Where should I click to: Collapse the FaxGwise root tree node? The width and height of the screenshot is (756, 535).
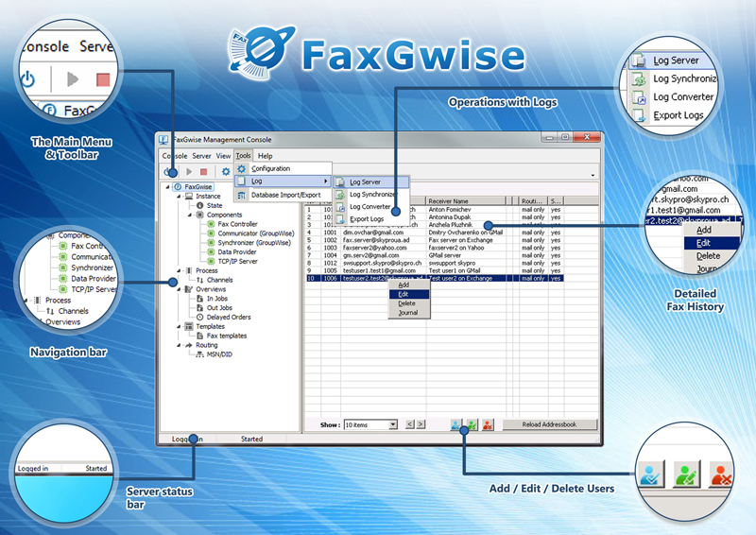(168, 187)
